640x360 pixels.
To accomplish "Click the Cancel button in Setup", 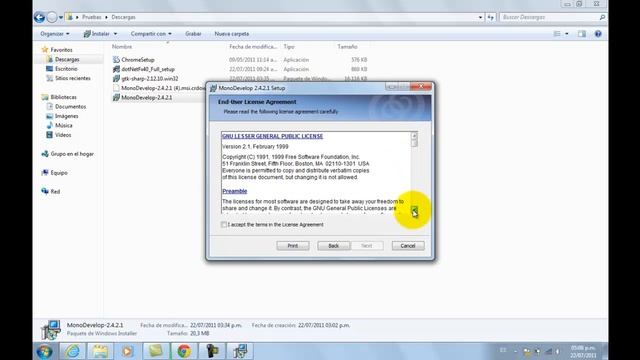I will click(x=408, y=246).
